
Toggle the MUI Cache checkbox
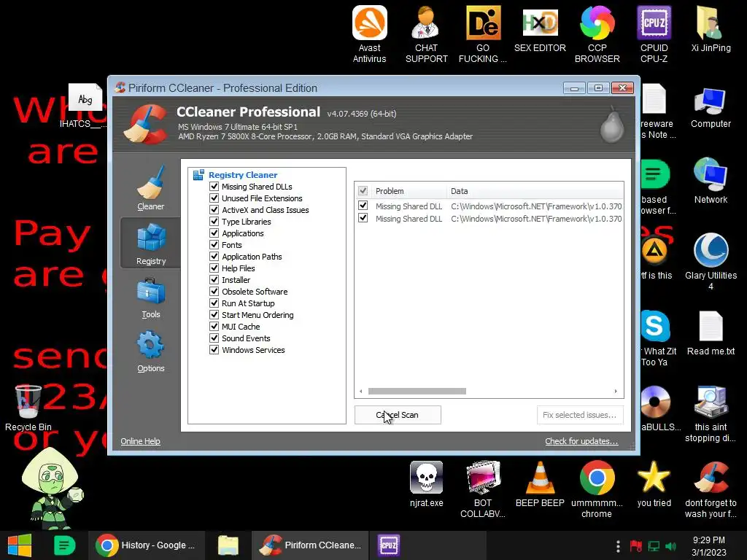[214, 326]
